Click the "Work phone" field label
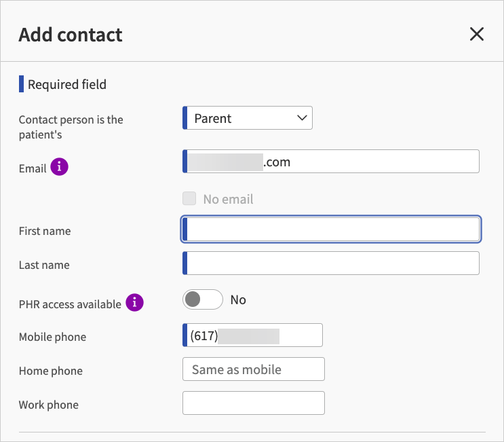 49,405
